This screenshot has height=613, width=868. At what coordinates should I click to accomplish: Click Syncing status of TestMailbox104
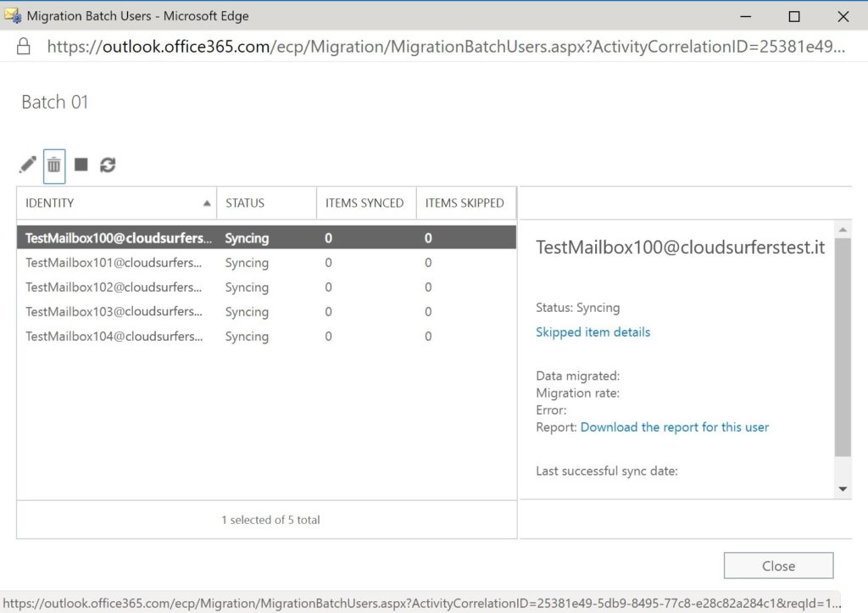pos(247,337)
